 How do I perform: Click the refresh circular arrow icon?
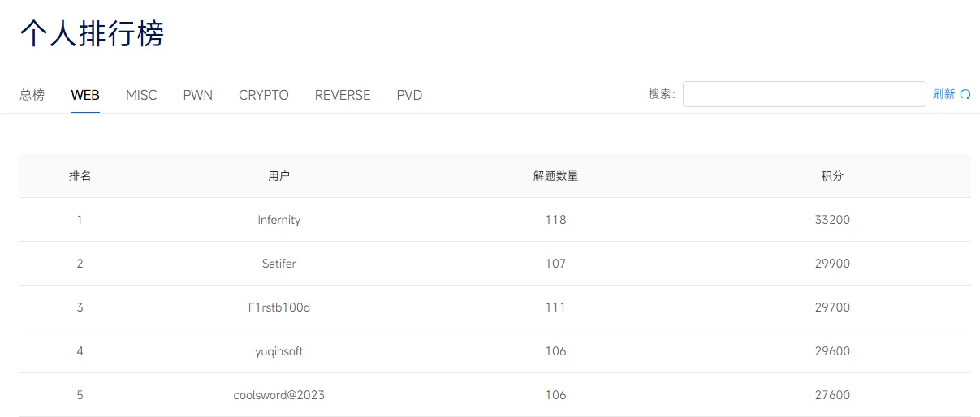click(x=965, y=94)
